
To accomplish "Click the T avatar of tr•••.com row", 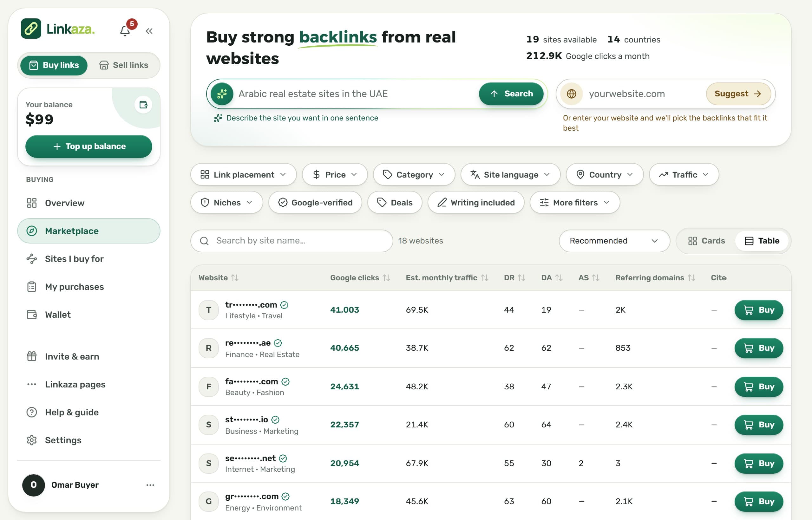I will coord(209,310).
